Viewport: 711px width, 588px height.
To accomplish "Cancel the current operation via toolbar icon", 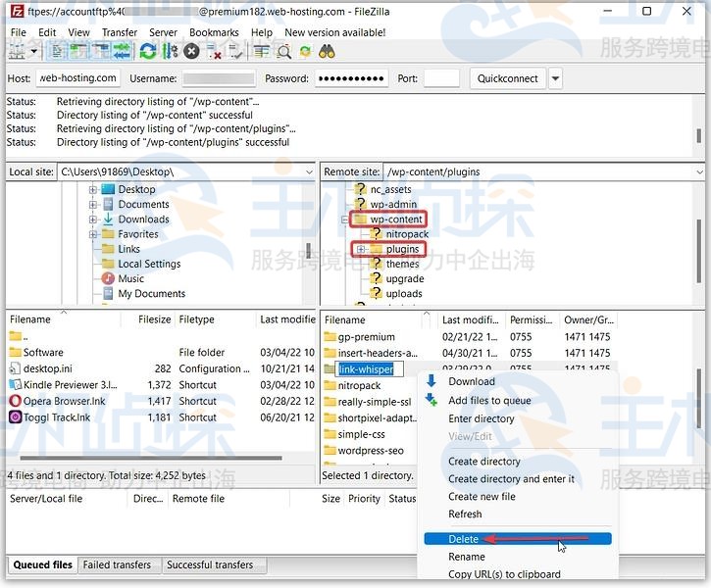I will 192,51.
